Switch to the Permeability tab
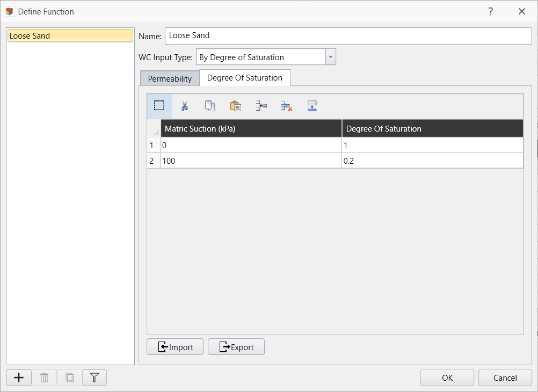This screenshot has height=392, width=538. pyautogui.click(x=170, y=78)
